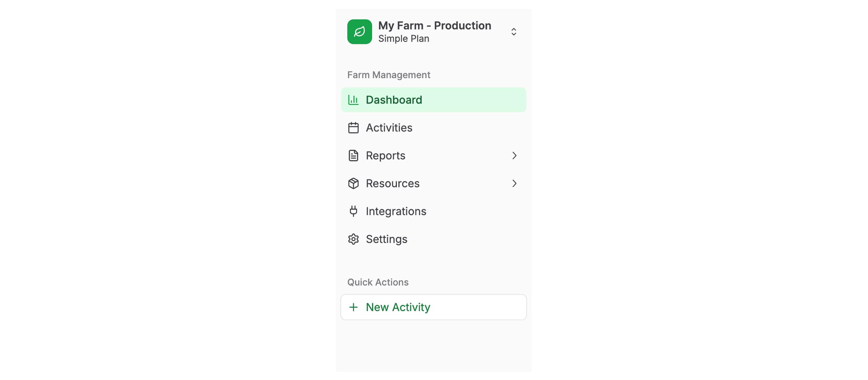Click the Activities calendar icon
The image size is (868, 380).
coord(353,128)
